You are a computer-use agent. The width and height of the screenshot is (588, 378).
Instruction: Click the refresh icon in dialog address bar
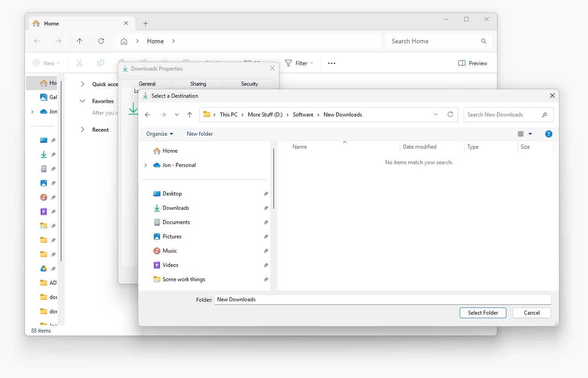coord(450,115)
